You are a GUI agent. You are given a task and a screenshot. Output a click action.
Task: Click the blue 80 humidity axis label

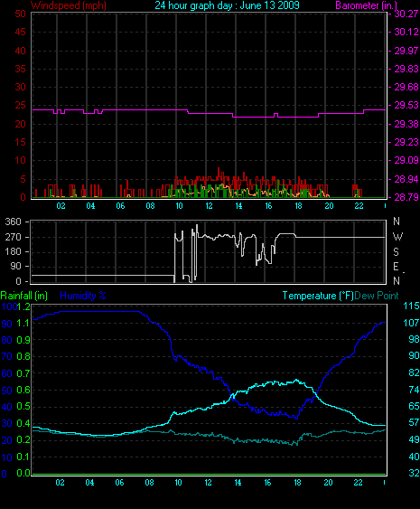click(x=7, y=340)
